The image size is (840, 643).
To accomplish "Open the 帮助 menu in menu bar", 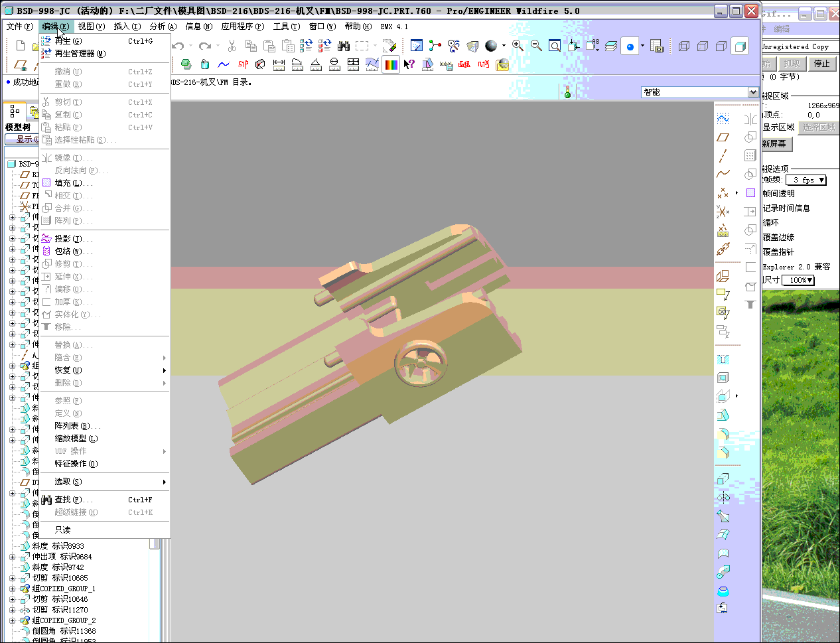I will pos(358,27).
